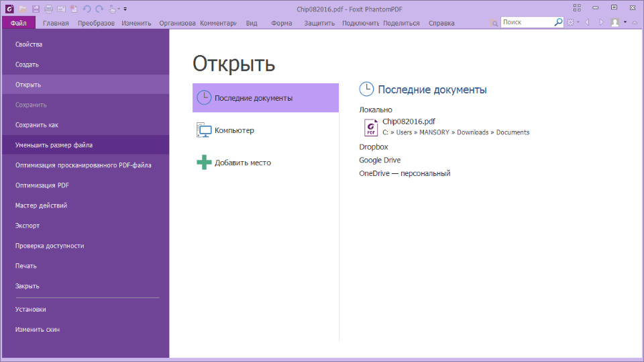Click the magnifier icon in search box

click(x=558, y=22)
